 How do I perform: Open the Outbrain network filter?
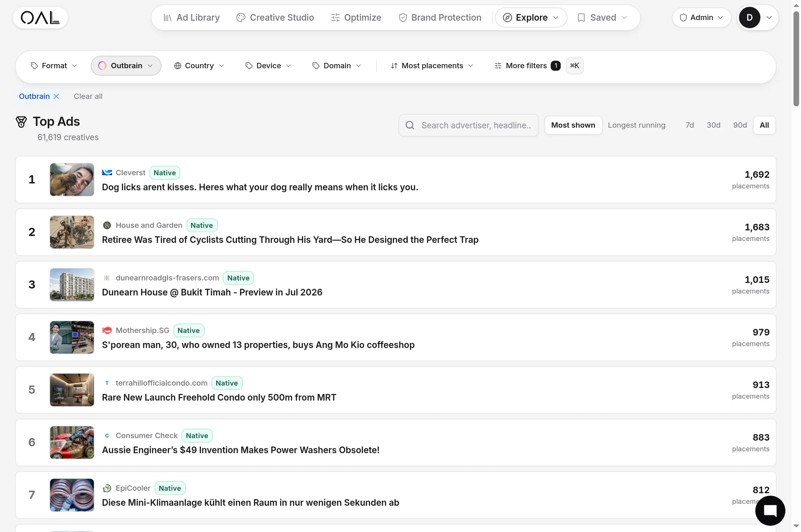click(126, 66)
